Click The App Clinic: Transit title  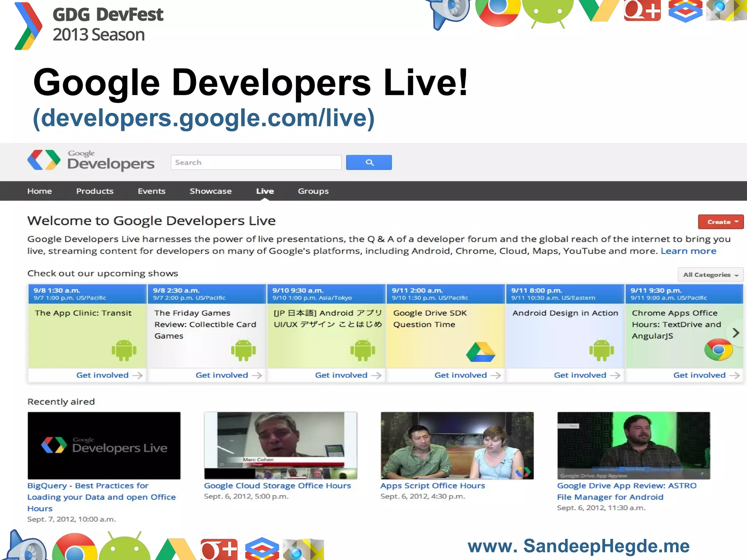83,313
